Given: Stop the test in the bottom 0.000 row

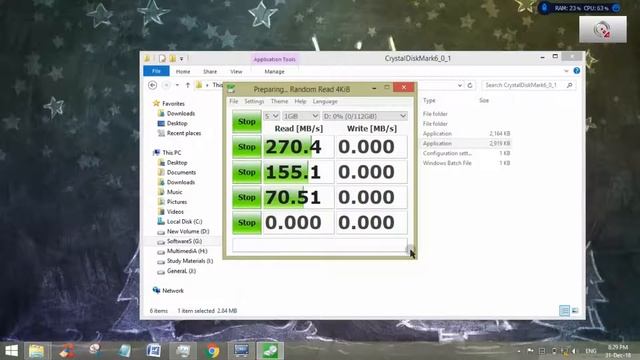Looking at the screenshot, I should click(x=247, y=223).
